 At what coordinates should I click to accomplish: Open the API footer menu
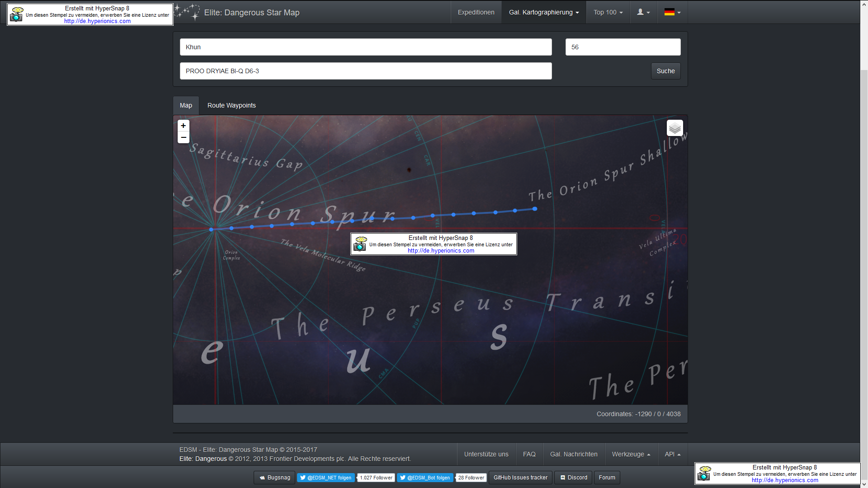[x=672, y=454]
